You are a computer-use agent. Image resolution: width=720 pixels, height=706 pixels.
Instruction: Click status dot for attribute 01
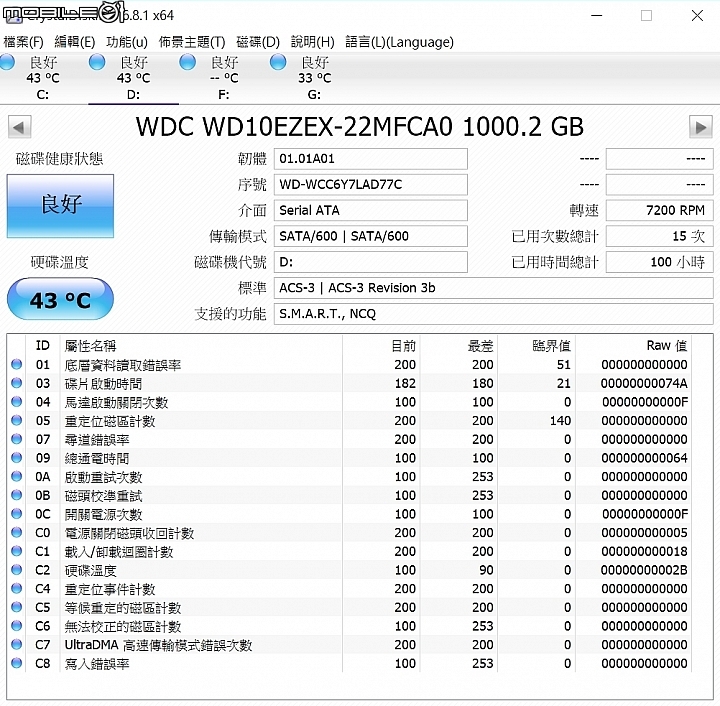[x=17, y=364]
